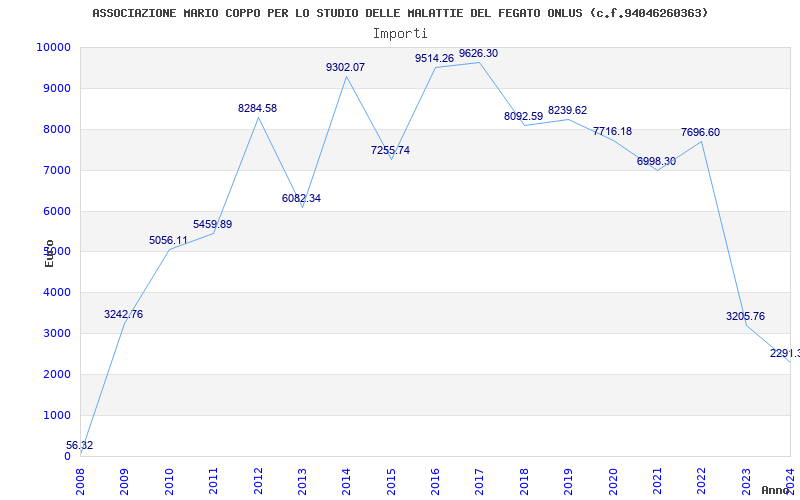Click the data label 8239.62
Screen dimensions: 800x500
pyautogui.click(x=567, y=110)
